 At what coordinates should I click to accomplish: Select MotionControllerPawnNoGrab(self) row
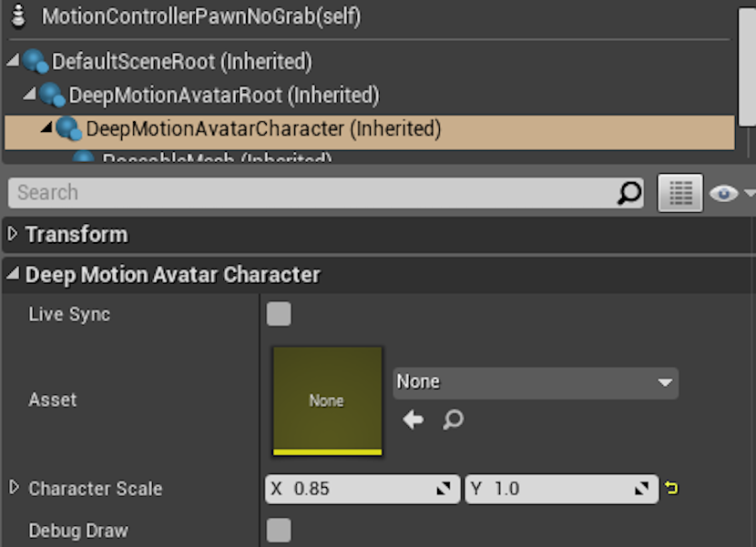(x=369, y=16)
